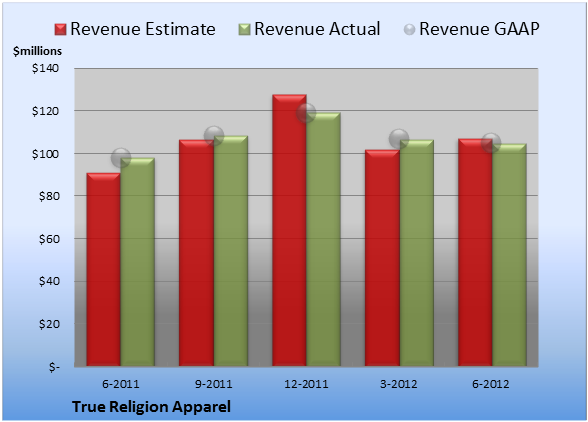Click the $120 y-axis label
The height and width of the screenshot is (422, 588).
coord(45,111)
